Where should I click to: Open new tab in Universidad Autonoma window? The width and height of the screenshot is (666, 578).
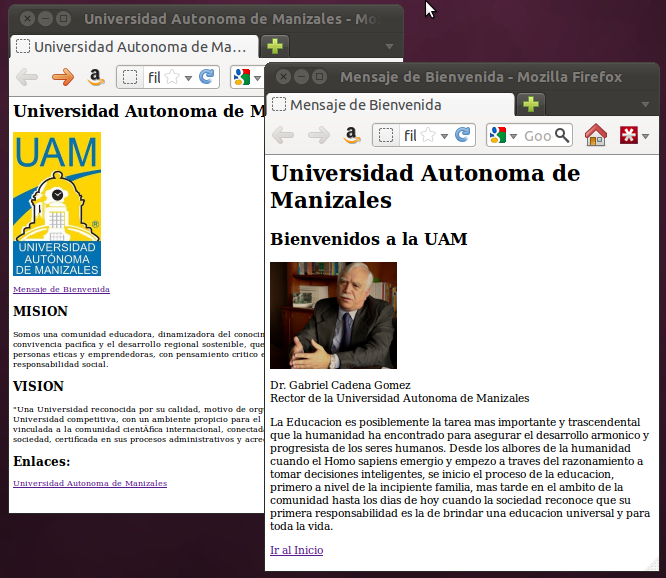[275, 46]
